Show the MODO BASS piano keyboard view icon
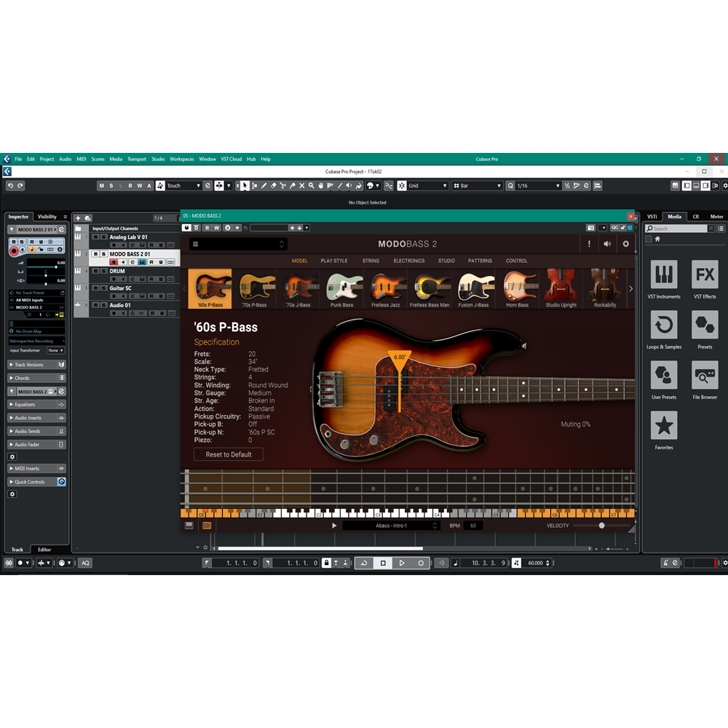The width and height of the screenshot is (728, 728). 189,526
